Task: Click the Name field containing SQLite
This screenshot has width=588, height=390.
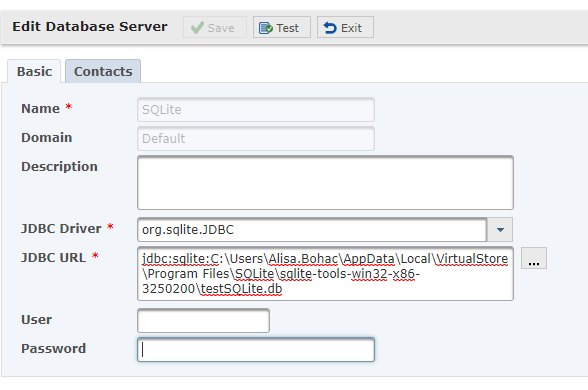Action: pyautogui.click(x=256, y=110)
